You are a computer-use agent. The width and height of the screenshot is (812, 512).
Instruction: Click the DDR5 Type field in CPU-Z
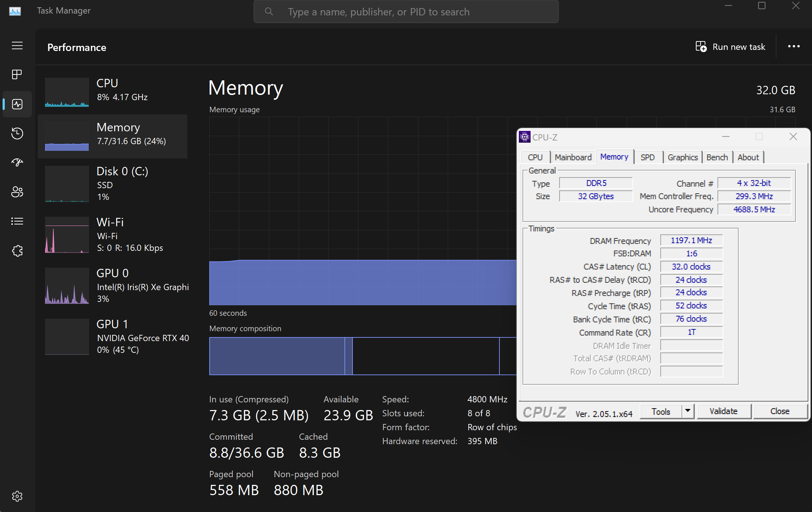(x=596, y=183)
